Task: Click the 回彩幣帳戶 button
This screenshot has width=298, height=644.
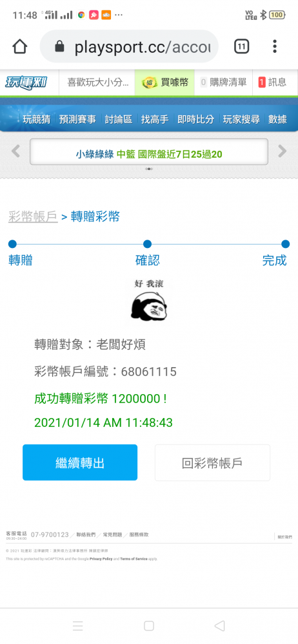Action: [212, 462]
